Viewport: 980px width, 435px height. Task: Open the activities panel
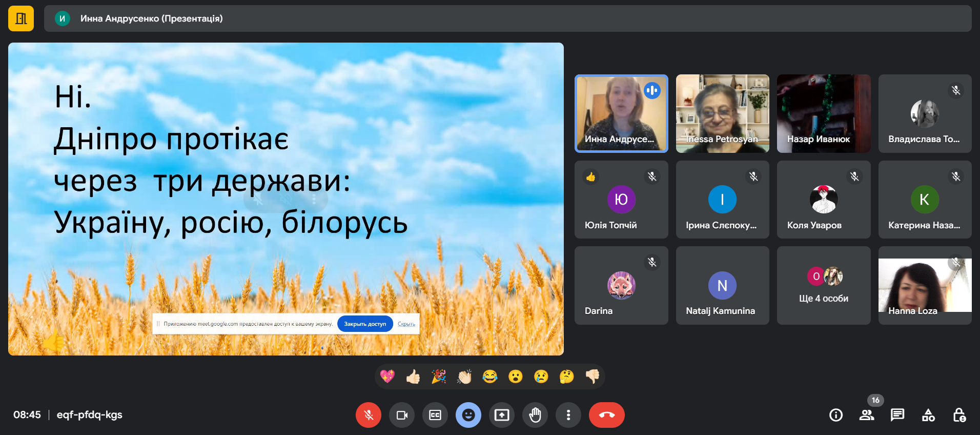[x=928, y=415]
